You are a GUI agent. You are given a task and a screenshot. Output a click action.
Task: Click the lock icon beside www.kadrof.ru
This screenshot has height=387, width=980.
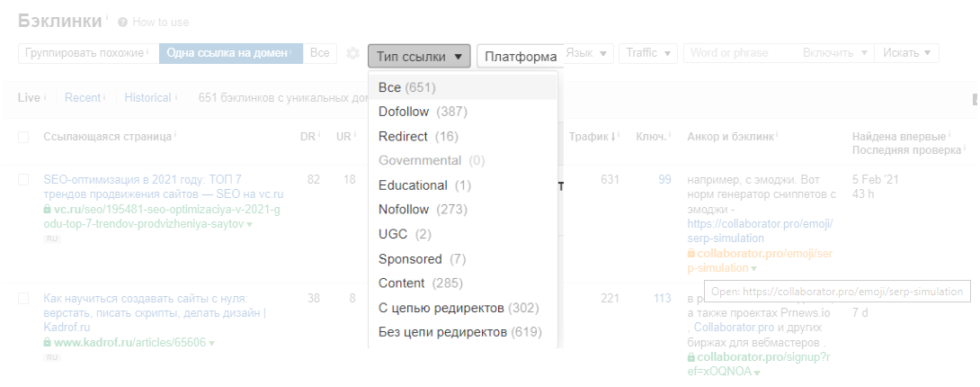click(48, 343)
